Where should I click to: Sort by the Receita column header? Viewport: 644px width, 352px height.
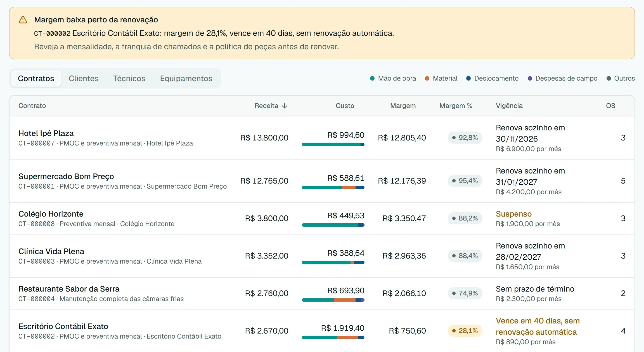(271, 106)
